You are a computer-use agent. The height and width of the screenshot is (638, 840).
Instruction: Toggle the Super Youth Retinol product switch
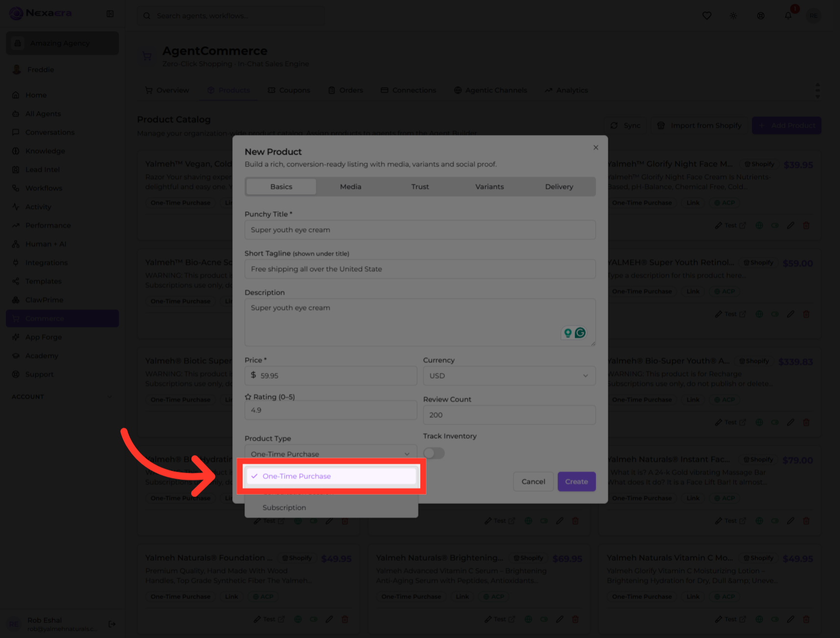coord(775,314)
